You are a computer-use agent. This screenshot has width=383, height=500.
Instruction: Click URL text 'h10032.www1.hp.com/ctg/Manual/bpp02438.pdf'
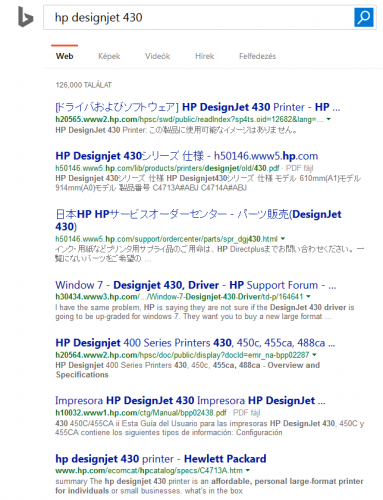point(141,413)
